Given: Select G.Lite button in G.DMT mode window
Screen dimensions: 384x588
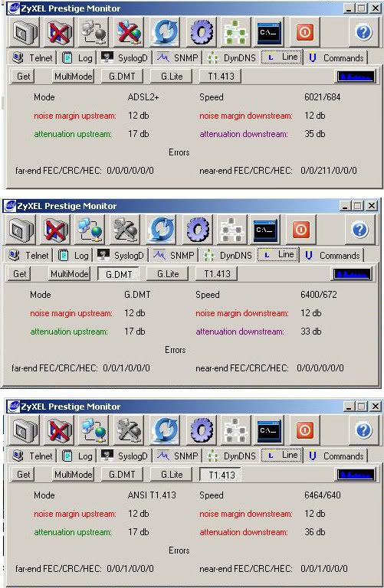Looking at the screenshot, I should [x=168, y=274].
